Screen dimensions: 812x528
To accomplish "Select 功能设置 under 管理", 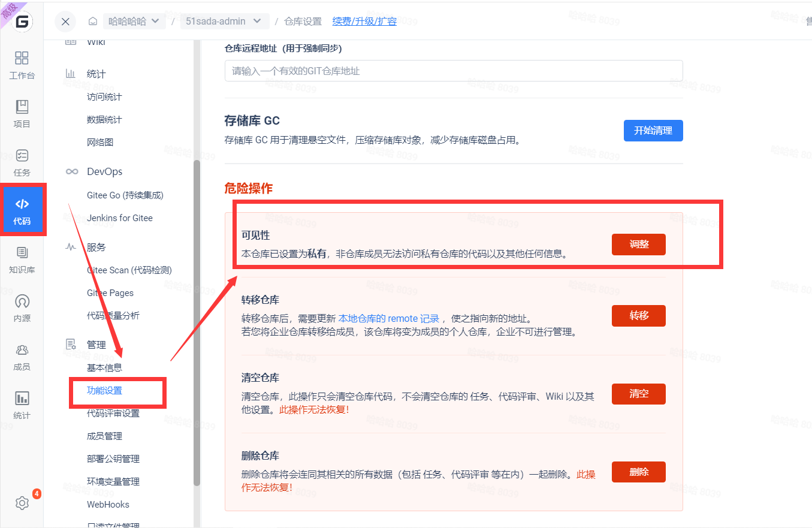I will click(104, 391).
